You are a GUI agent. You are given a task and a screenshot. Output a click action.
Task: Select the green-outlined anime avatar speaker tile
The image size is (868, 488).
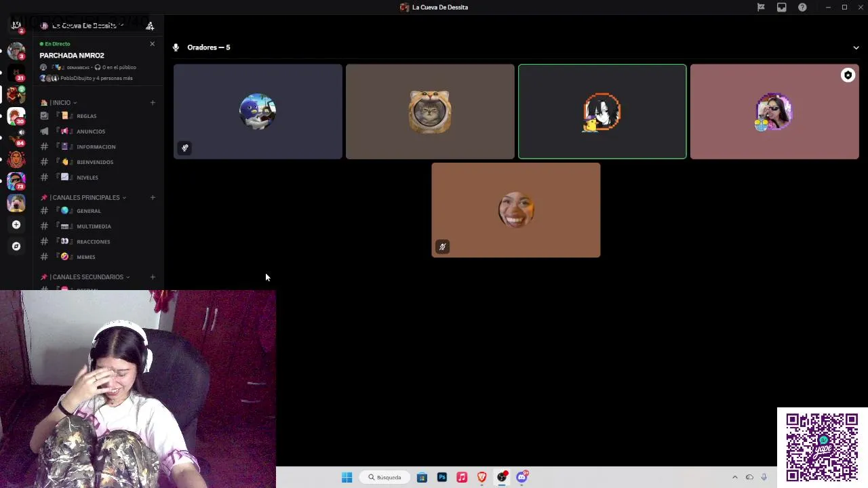[602, 112]
